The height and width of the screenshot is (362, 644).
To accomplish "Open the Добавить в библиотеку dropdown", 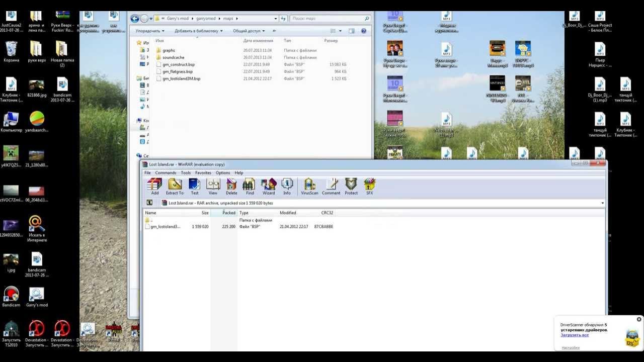I will tap(199, 31).
